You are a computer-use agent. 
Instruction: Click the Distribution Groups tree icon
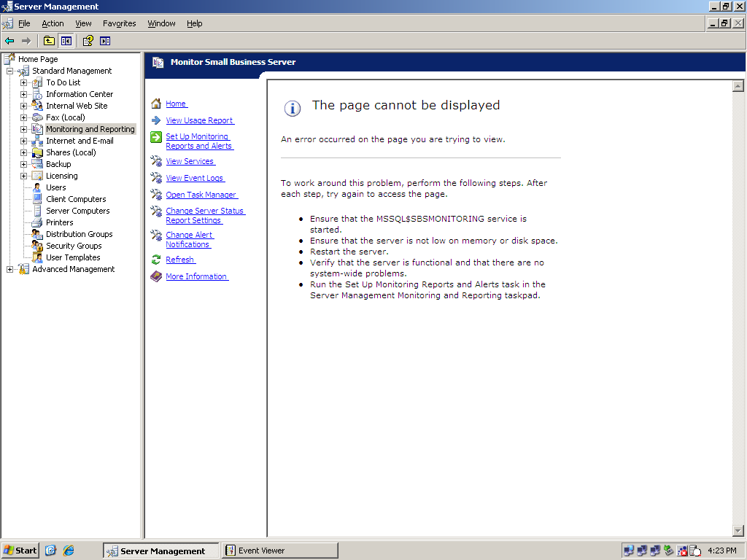(x=37, y=234)
